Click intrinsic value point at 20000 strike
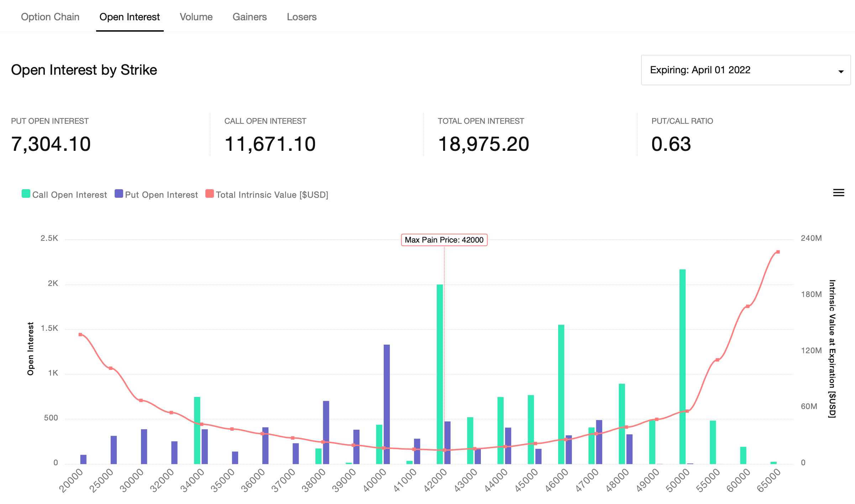The width and height of the screenshot is (855, 504). pyautogui.click(x=80, y=334)
